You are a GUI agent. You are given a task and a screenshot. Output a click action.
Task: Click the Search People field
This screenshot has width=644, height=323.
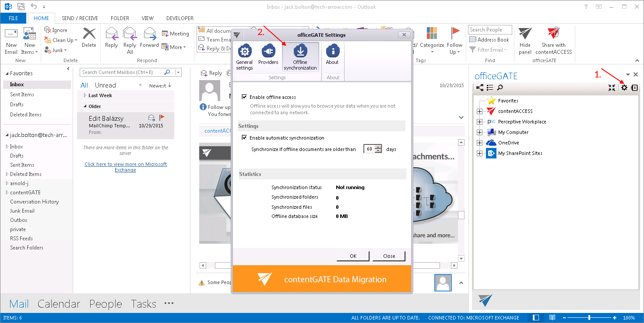[x=490, y=30]
